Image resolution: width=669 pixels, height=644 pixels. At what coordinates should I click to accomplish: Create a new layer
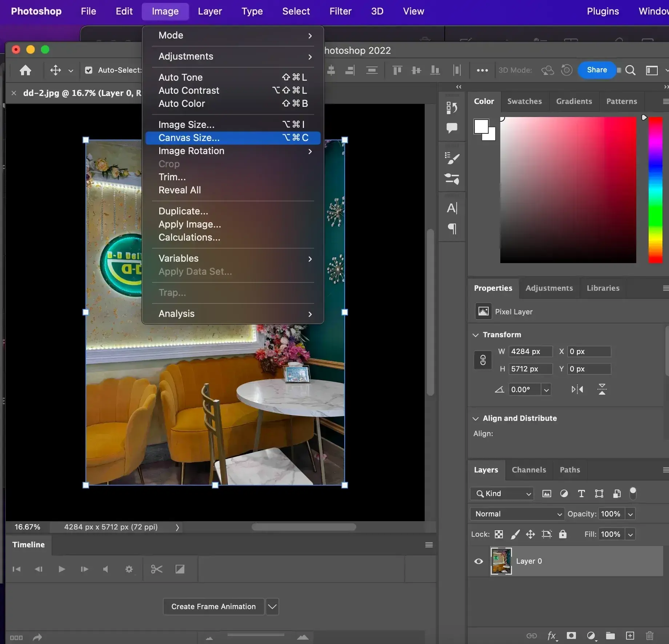630,636
